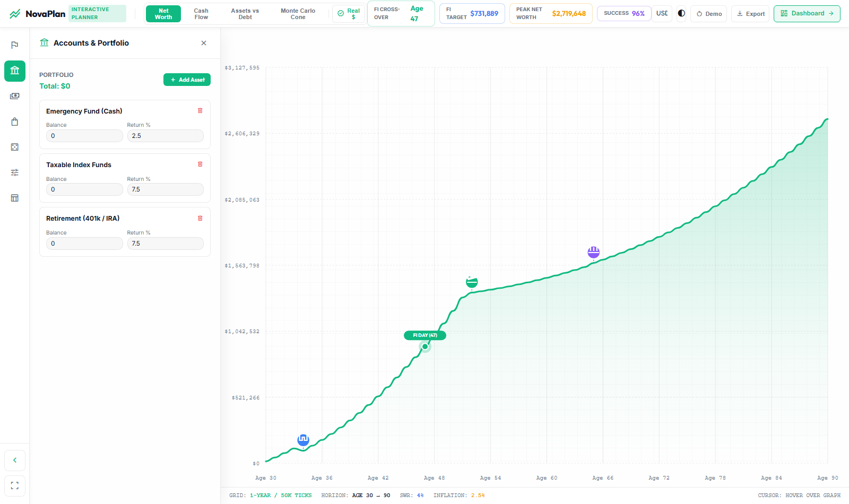Click the Add Asset button

pos(187,80)
